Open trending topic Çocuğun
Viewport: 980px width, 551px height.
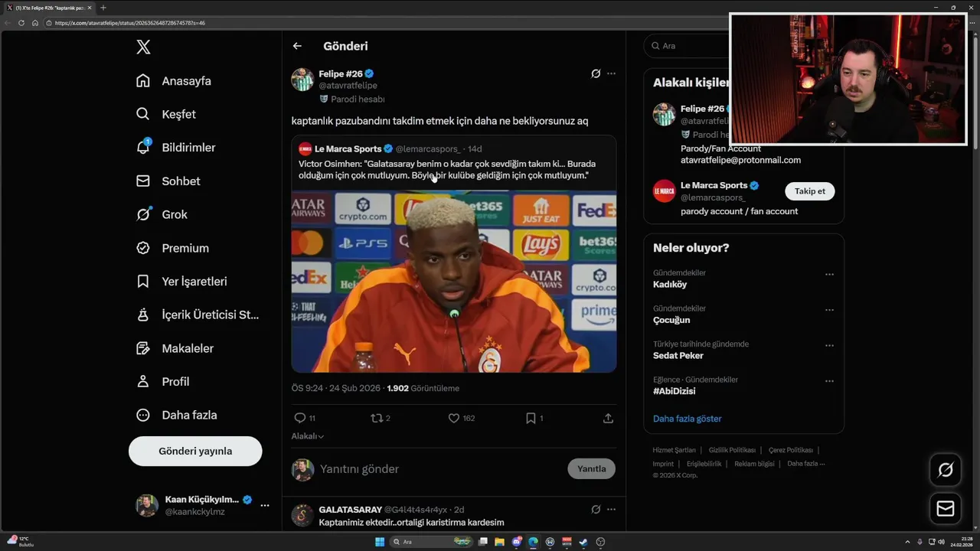pyautogui.click(x=671, y=320)
